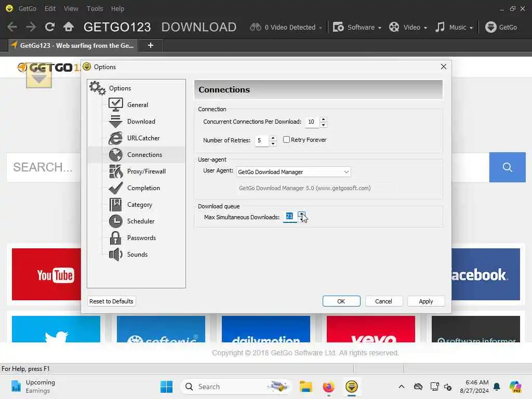Viewport: 532px width, 399px height.
Task: Select the Proxy/Firewall icon
Action: pyautogui.click(x=116, y=171)
